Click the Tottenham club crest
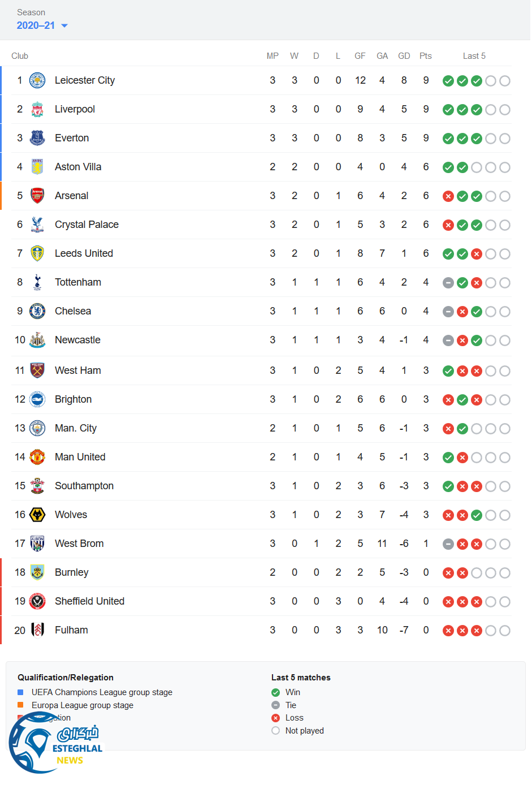Image resolution: width=532 pixels, height=789 pixels. pos(37,282)
